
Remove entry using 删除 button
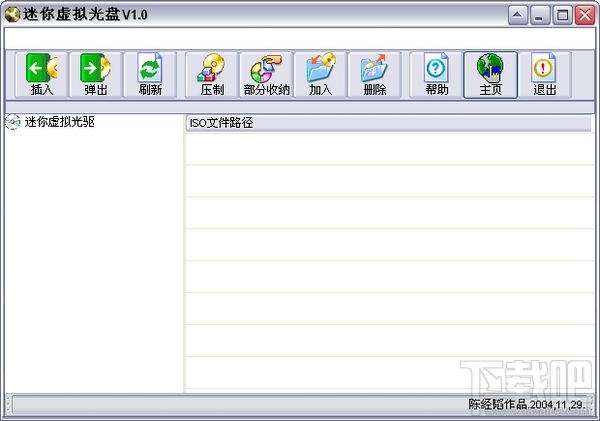(x=375, y=75)
